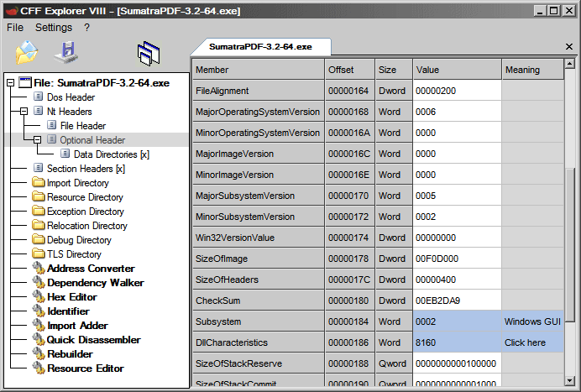The height and width of the screenshot is (392, 581).
Task: Click the Relocation Directory folder icon
Action: (38, 225)
